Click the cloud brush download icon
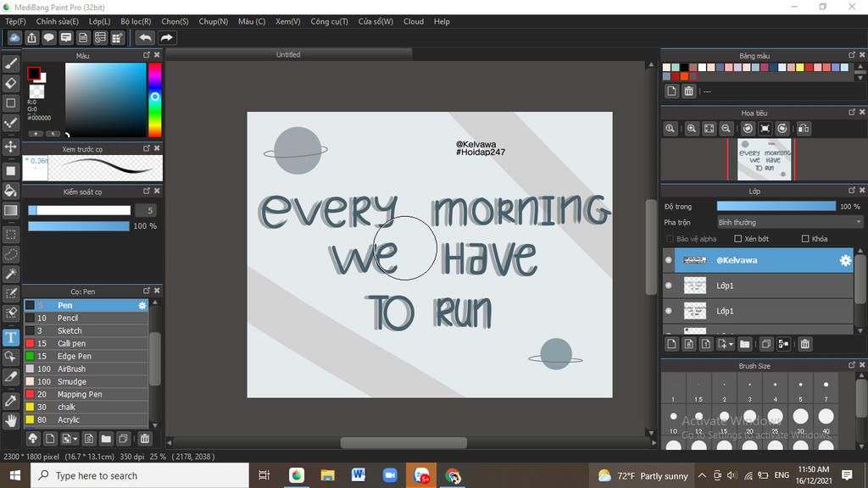The image size is (868, 488). pyautogui.click(x=33, y=439)
